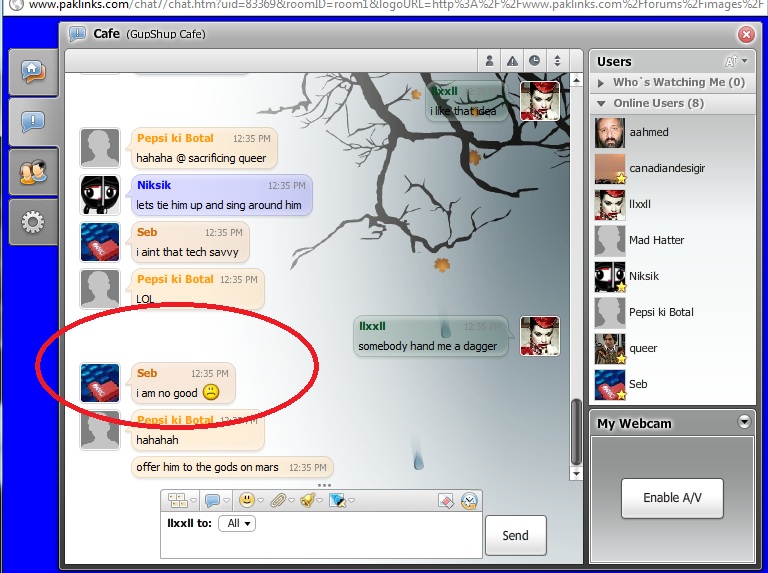The image size is (768, 573).
Task: Collapse the Online Users list
Action: tap(602, 103)
